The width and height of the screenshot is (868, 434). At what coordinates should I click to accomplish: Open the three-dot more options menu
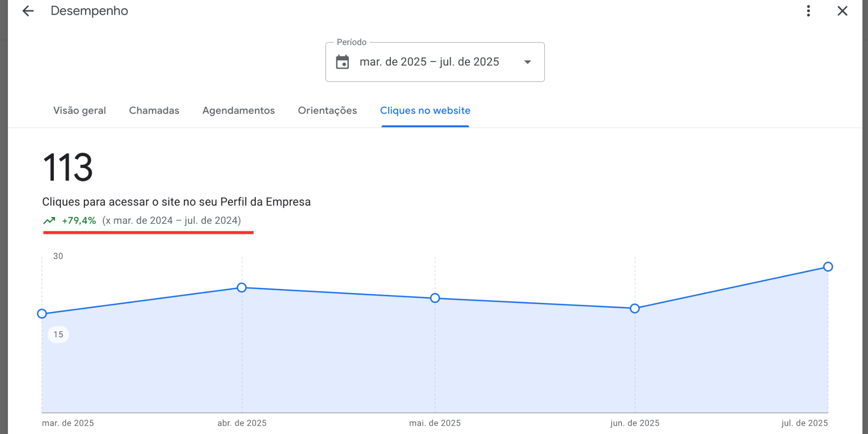tap(808, 11)
